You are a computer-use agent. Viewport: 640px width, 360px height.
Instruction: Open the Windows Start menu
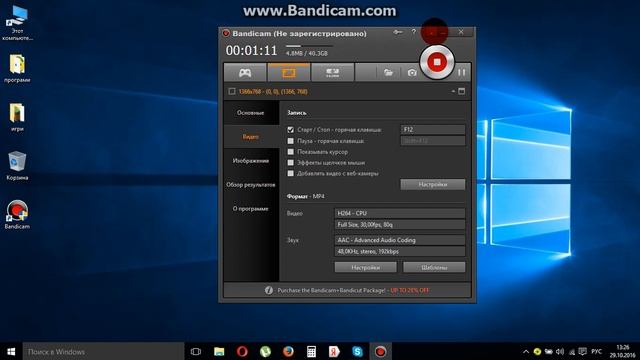pyautogui.click(x=11, y=351)
